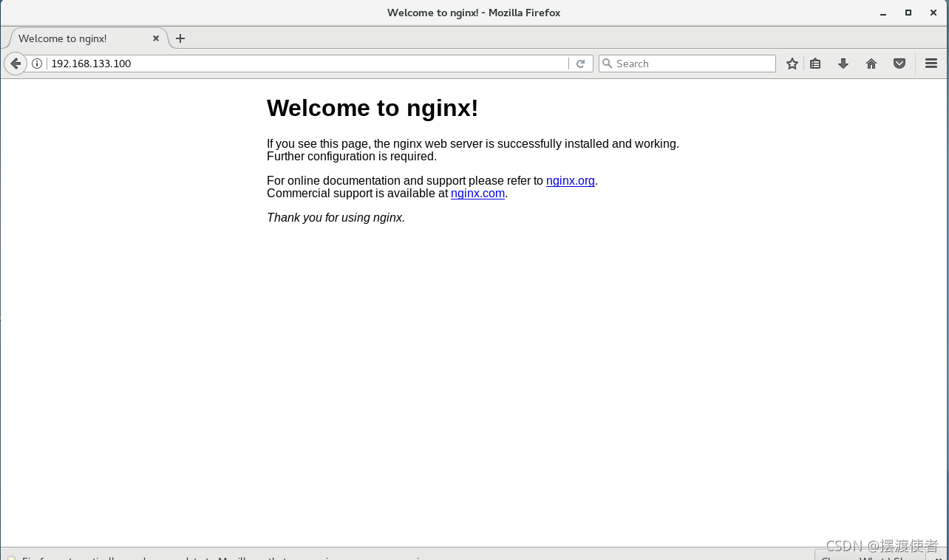Click the 'If you see this page' sentence
Image resolution: width=949 pixels, height=560 pixels.
(473, 144)
